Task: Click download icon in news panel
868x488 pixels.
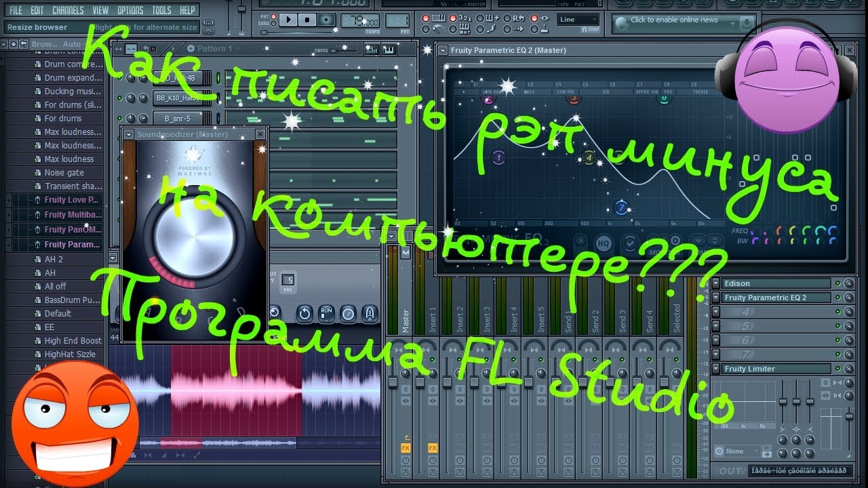Action: click(746, 23)
